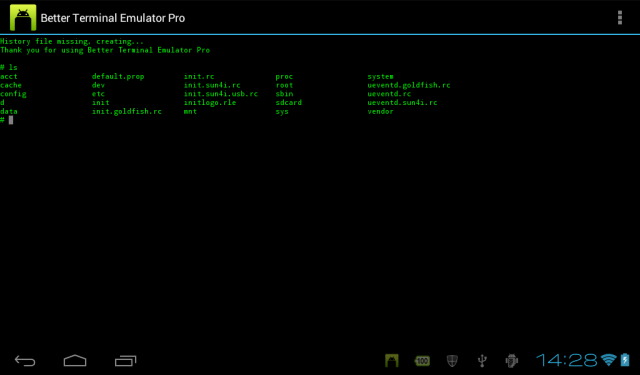Open the clock showing 14:28

pyautogui.click(x=567, y=360)
